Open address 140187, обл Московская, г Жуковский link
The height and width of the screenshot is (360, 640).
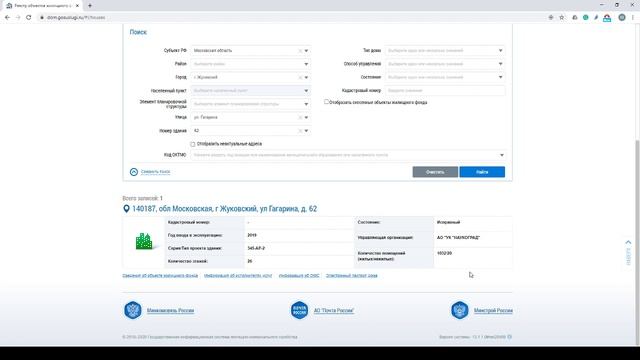click(x=224, y=209)
